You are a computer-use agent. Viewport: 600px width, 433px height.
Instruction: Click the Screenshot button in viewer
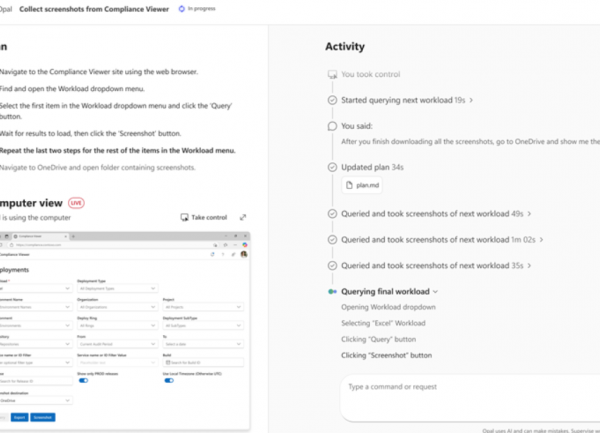pyautogui.click(x=42, y=416)
